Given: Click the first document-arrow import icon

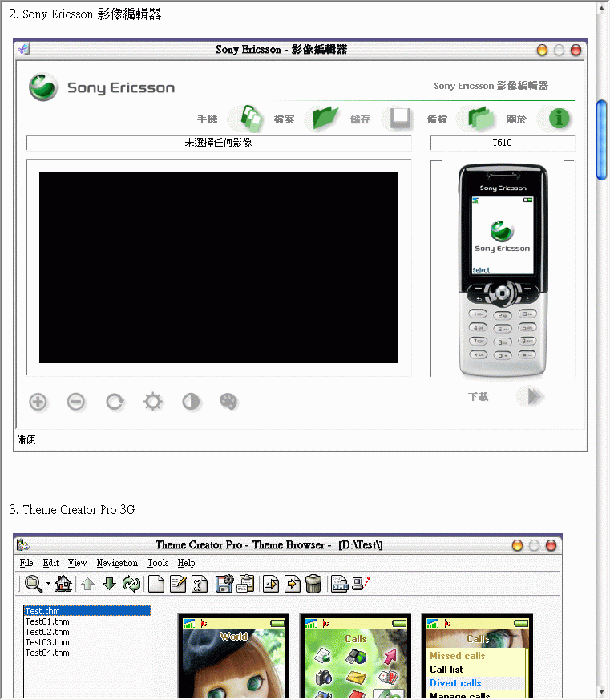Looking at the screenshot, I should click(x=271, y=584).
